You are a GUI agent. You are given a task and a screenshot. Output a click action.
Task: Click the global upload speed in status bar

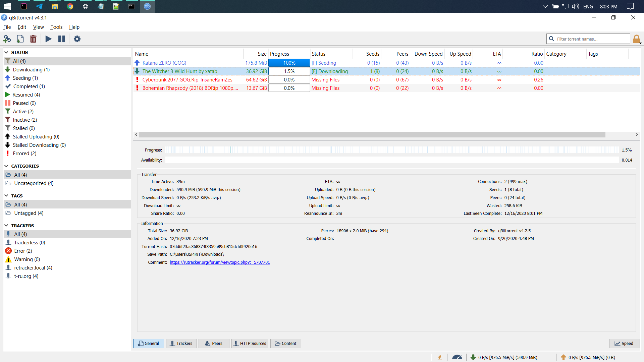[x=588, y=357]
